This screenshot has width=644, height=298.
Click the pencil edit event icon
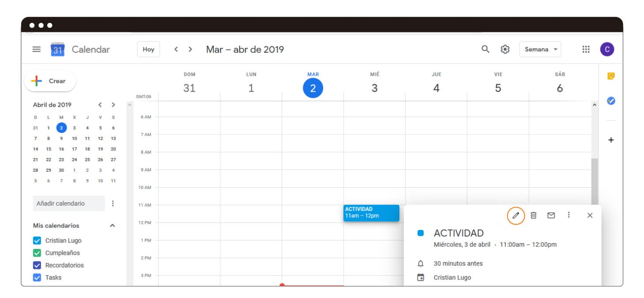515,215
